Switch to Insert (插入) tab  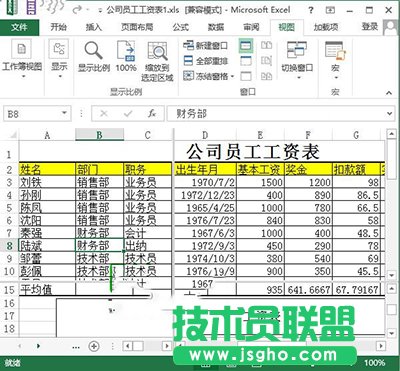pos(94,27)
